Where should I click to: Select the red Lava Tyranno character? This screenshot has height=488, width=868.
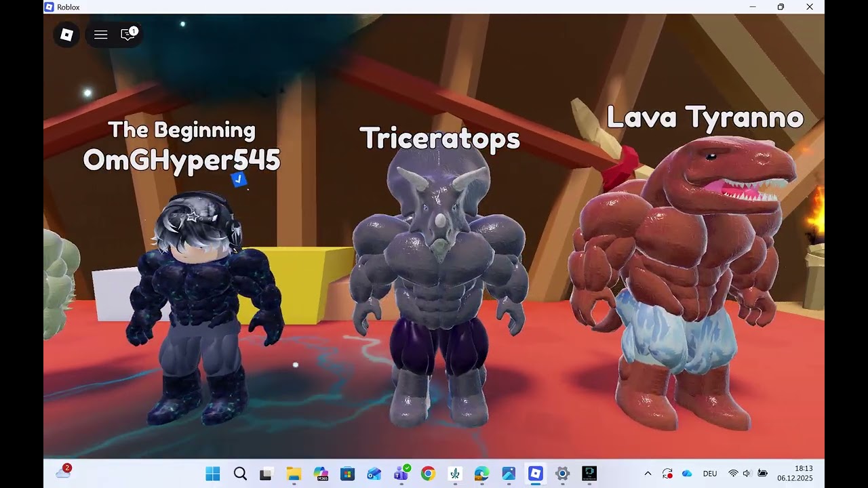(x=682, y=285)
